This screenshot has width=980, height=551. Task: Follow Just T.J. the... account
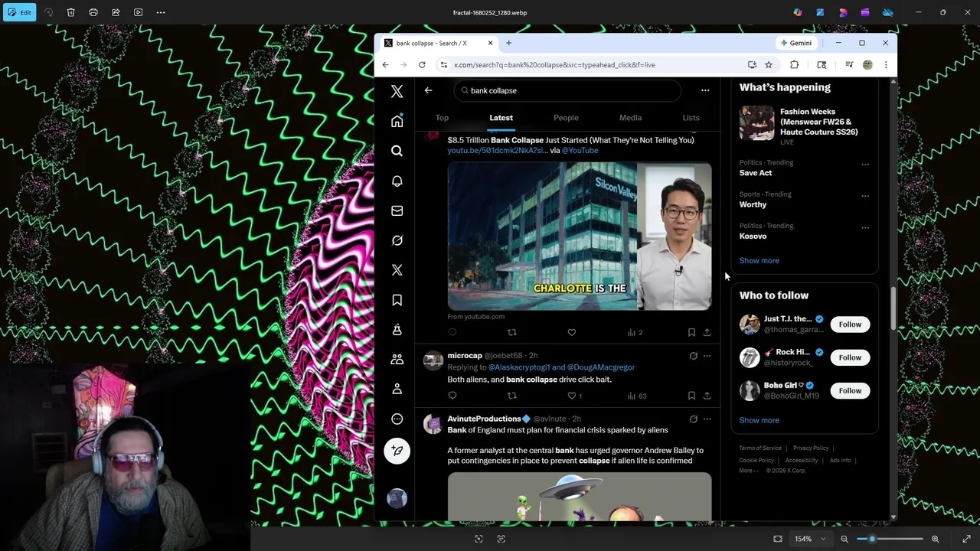point(850,324)
